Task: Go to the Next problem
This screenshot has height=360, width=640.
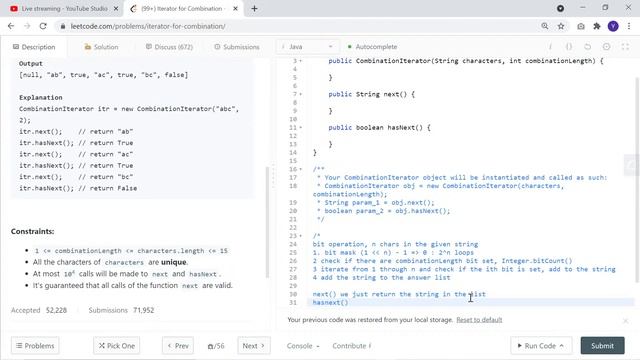Action: click(x=253, y=346)
